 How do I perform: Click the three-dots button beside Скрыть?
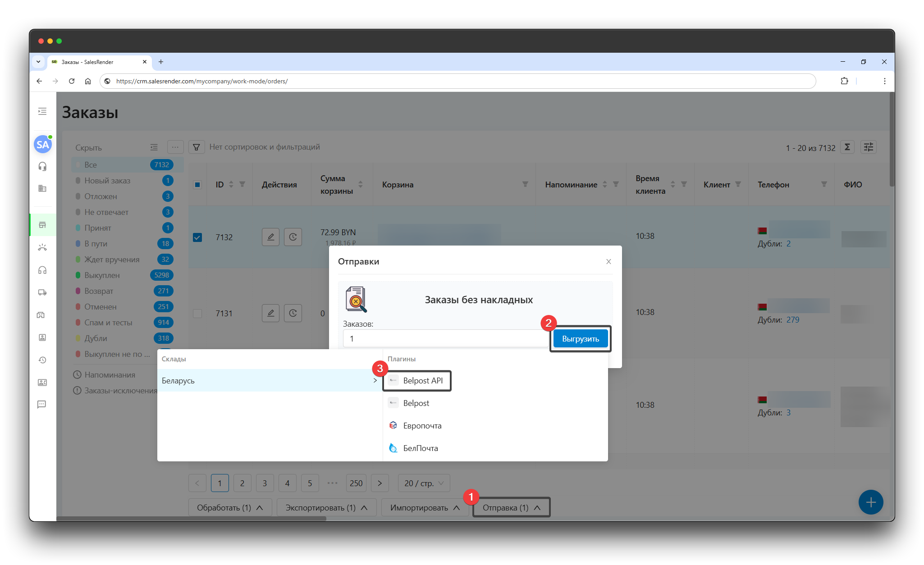175,147
